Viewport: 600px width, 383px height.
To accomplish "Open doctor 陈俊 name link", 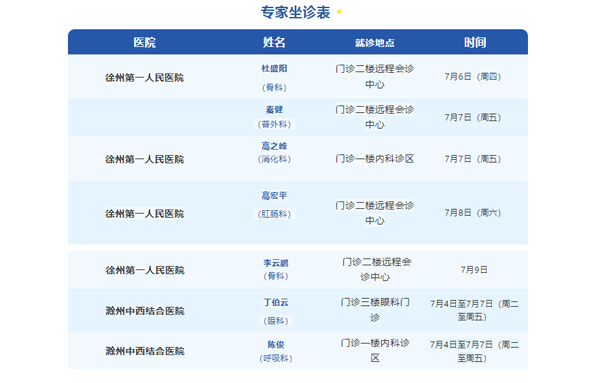I will (x=276, y=345).
